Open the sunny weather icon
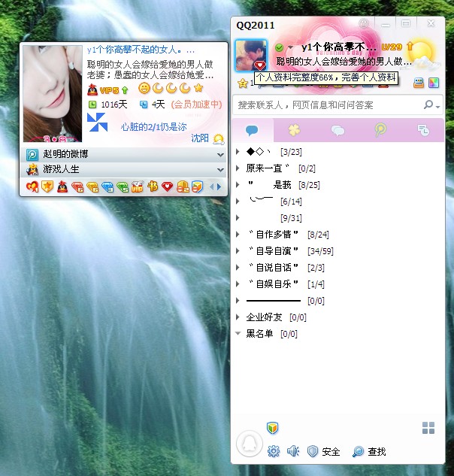454x476 pixels. click(422, 55)
